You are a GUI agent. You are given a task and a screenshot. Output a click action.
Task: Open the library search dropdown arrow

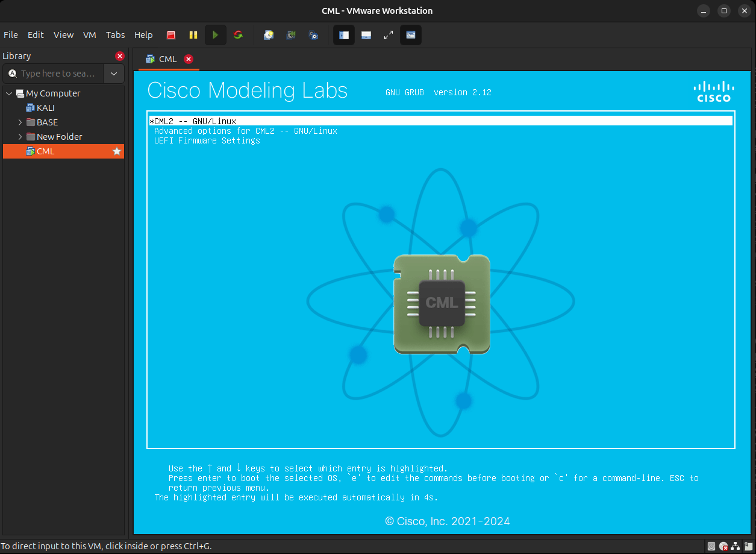tap(114, 74)
